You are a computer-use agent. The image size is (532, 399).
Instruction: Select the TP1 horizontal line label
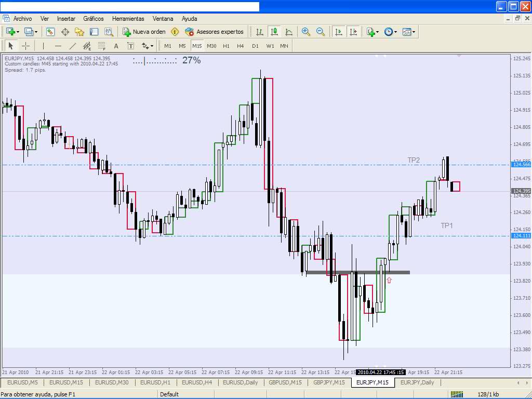tap(446, 225)
